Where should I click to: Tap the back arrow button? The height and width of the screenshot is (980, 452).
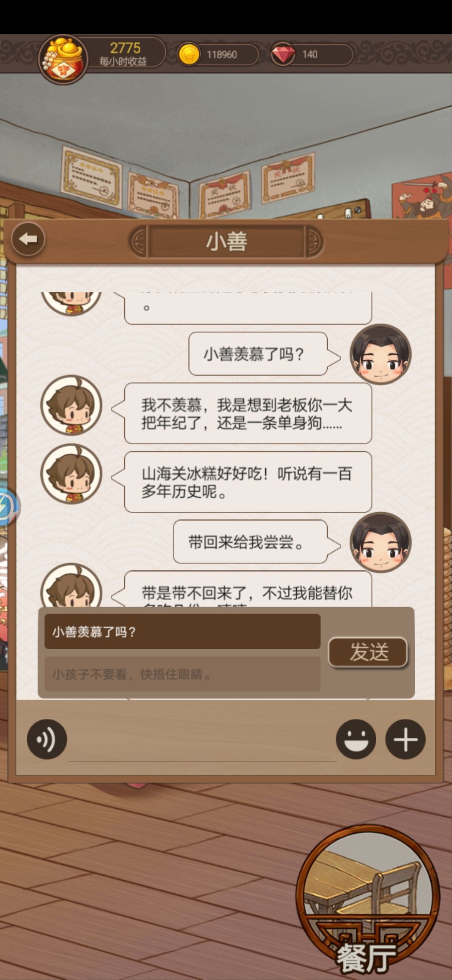click(28, 239)
